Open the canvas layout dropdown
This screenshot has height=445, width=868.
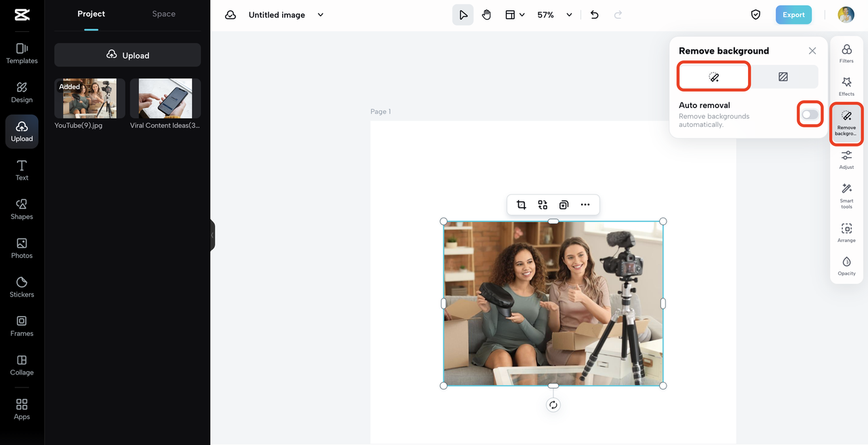point(515,15)
